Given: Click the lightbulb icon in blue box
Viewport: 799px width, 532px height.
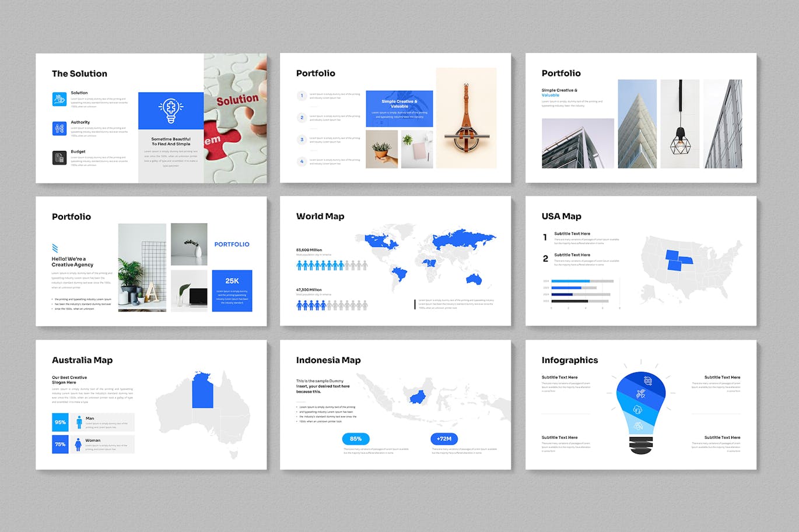Looking at the screenshot, I should [x=171, y=110].
